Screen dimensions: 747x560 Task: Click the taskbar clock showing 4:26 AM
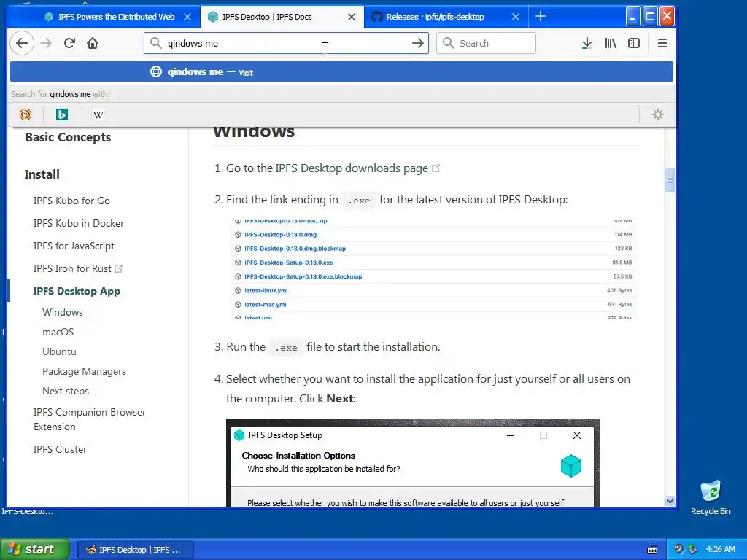coord(720,549)
